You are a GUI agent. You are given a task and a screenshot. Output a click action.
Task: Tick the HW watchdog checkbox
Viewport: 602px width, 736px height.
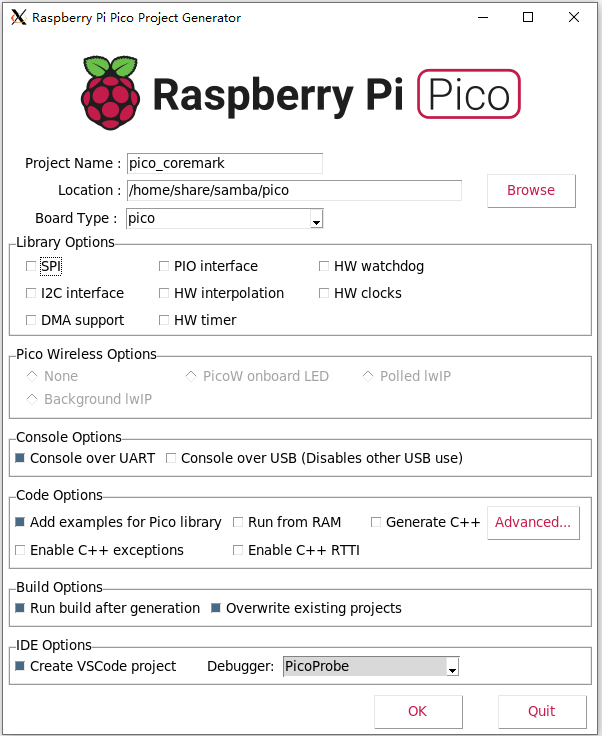(x=324, y=266)
